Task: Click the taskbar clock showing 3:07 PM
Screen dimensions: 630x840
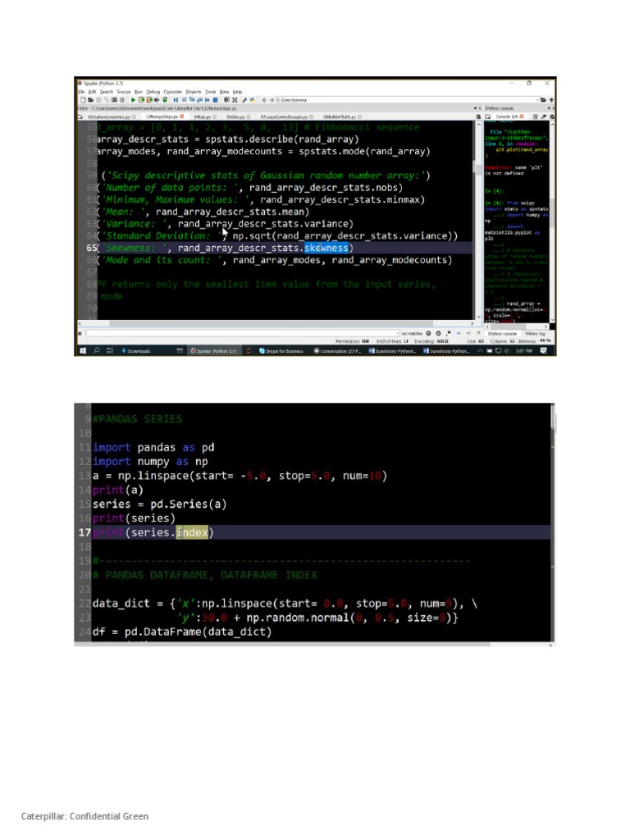Action: coord(524,351)
